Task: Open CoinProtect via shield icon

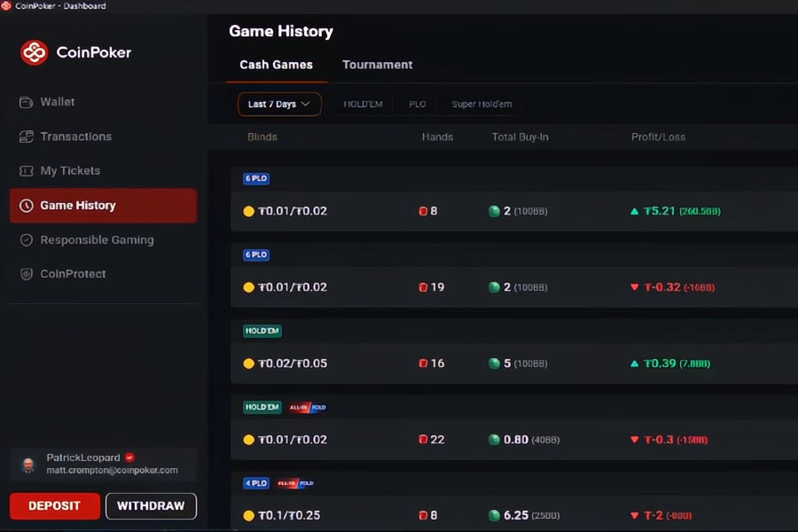Action: (27, 274)
